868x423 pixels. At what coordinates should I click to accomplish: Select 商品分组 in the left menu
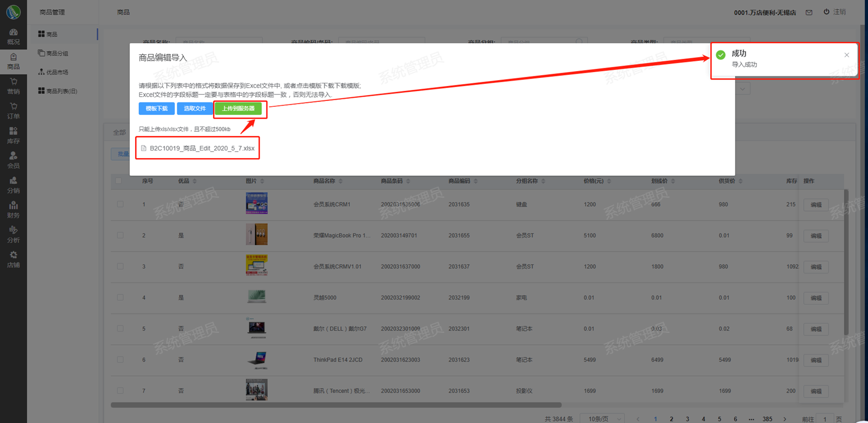click(53, 53)
